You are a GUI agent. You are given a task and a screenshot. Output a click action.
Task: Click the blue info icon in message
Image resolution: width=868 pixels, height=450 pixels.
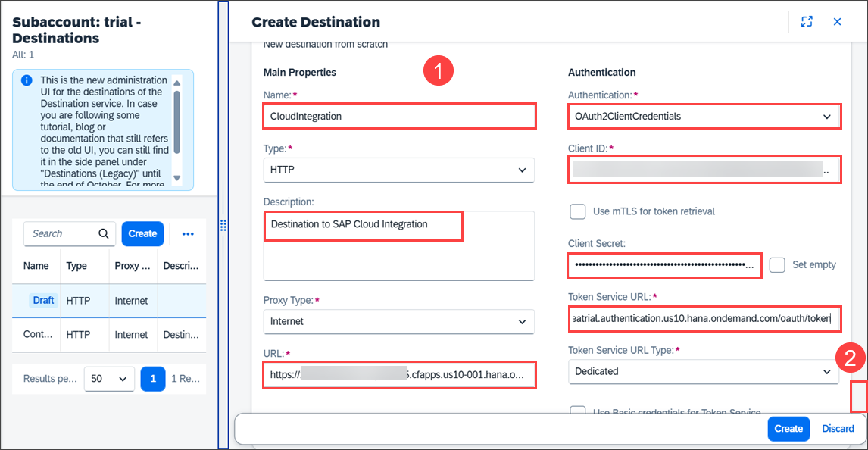tap(26, 80)
